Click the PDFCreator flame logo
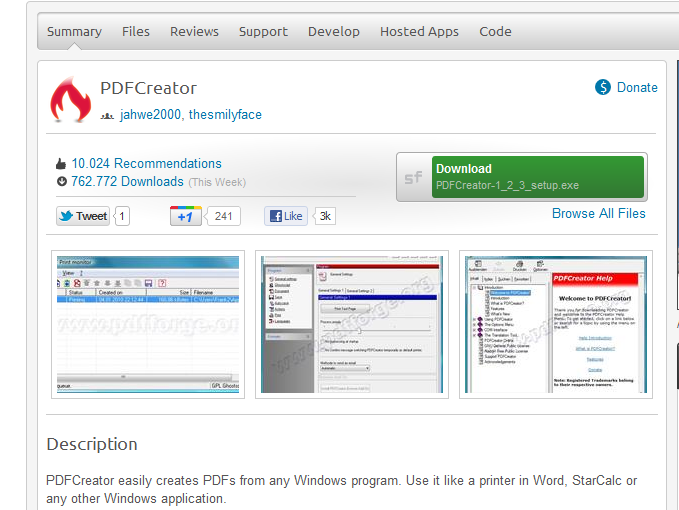 71,99
